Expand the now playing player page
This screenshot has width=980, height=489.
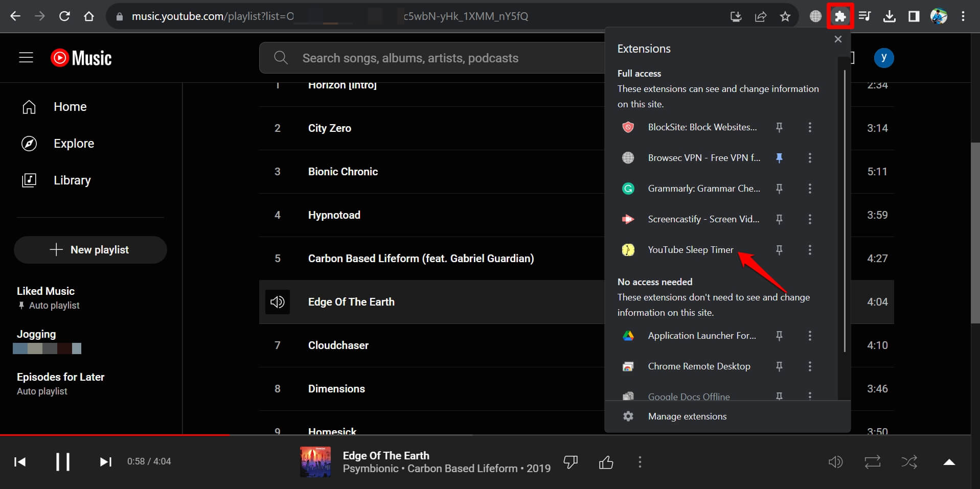pos(949,462)
